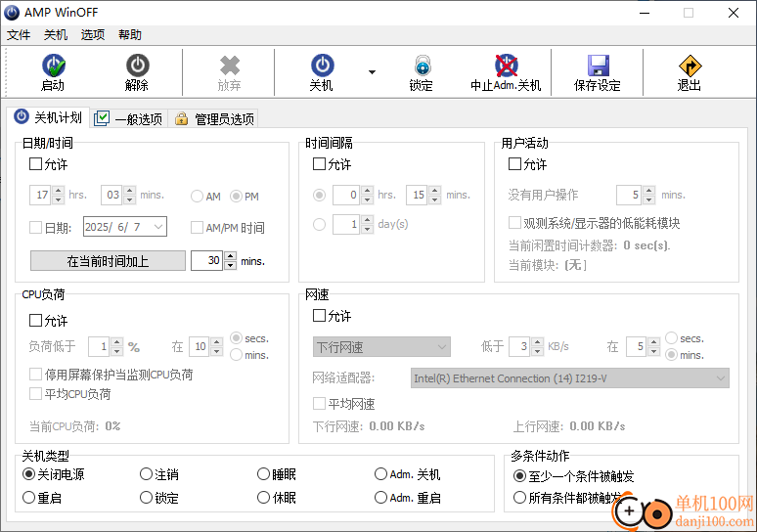Switch to the 关机计划 tab
Viewport: 757px width, 532px height.
pyautogui.click(x=48, y=117)
